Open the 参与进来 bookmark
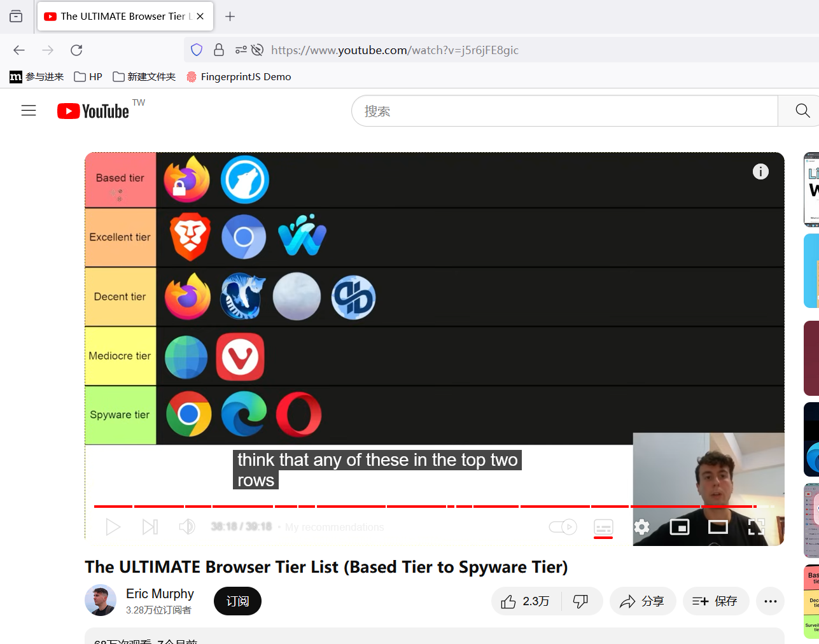The image size is (819, 644). click(37, 77)
